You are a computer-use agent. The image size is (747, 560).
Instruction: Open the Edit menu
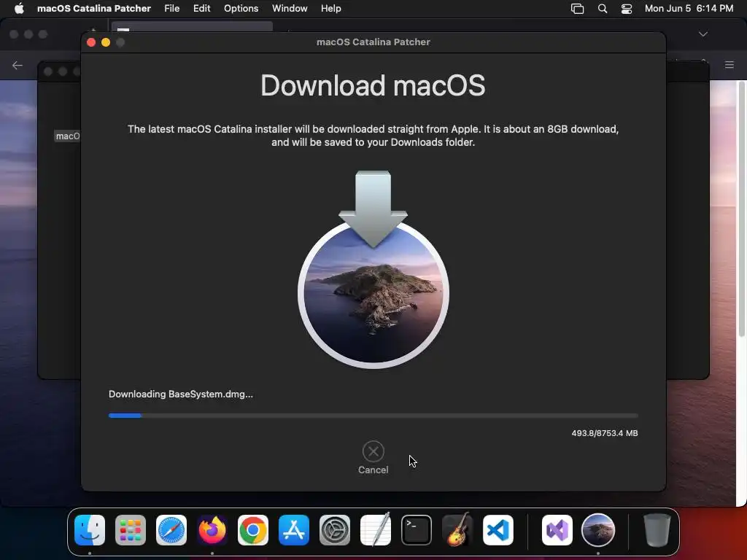201,9
